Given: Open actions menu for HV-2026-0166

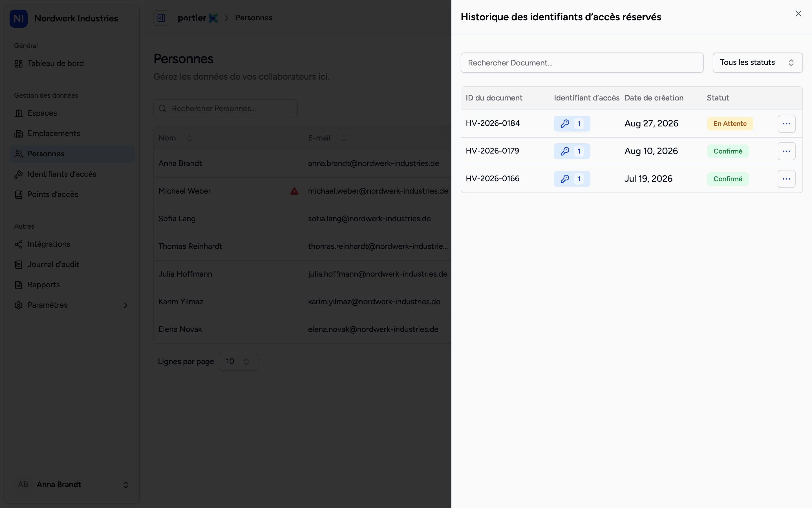Looking at the screenshot, I should click(786, 179).
